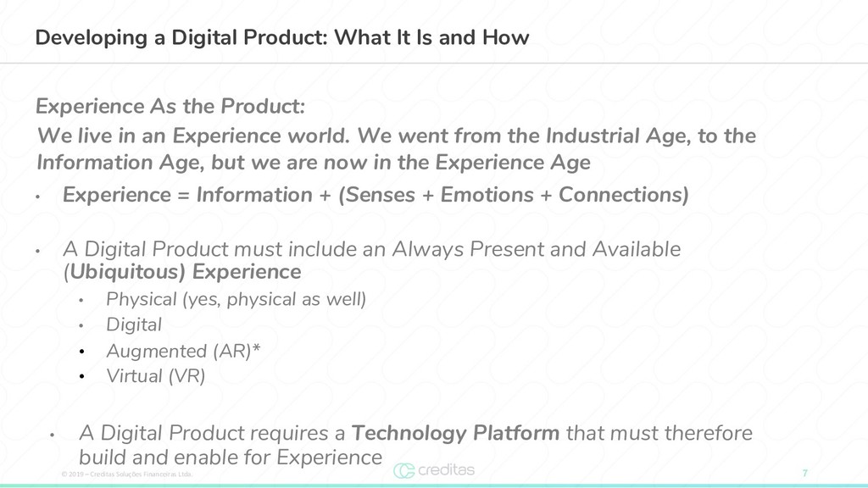868x488 pixels.
Task: Click the 'Augmented (AR)*' list item
Action: (183, 351)
